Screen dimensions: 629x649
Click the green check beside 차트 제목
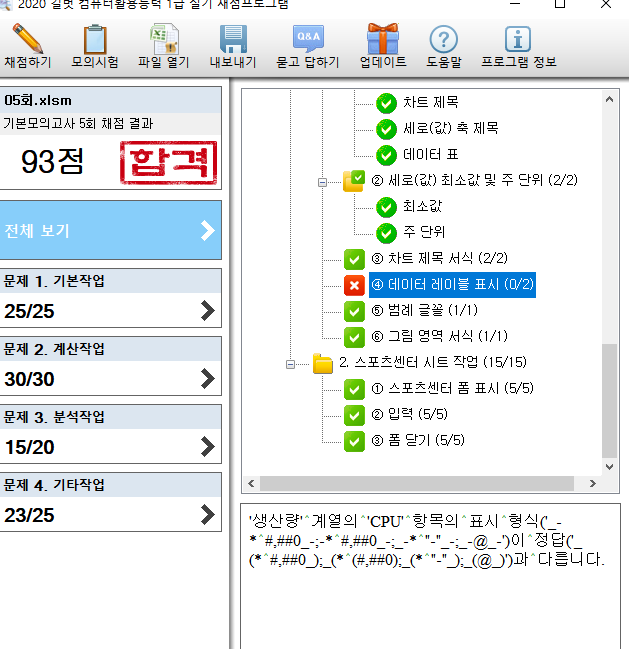[x=386, y=103]
